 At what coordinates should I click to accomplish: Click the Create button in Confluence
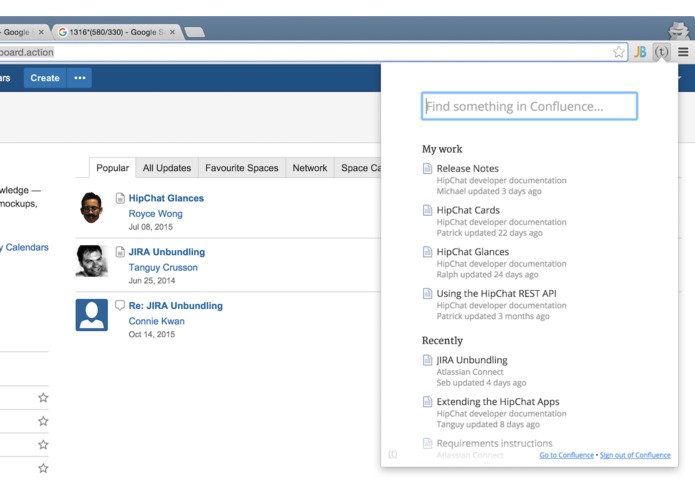point(45,78)
